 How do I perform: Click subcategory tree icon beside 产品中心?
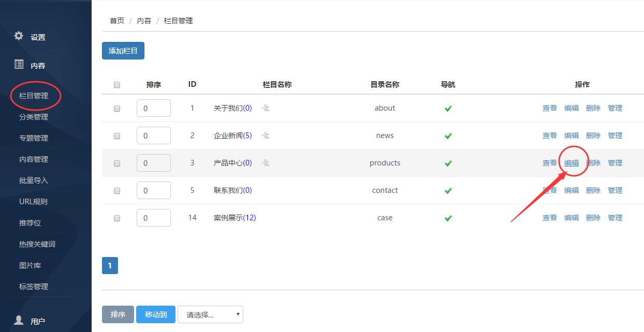click(x=266, y=163)
